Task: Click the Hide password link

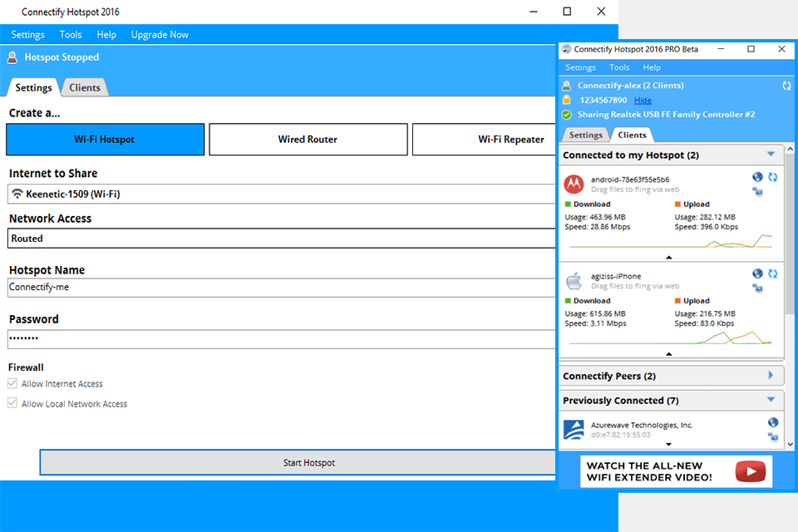Action: coord(643,101)
